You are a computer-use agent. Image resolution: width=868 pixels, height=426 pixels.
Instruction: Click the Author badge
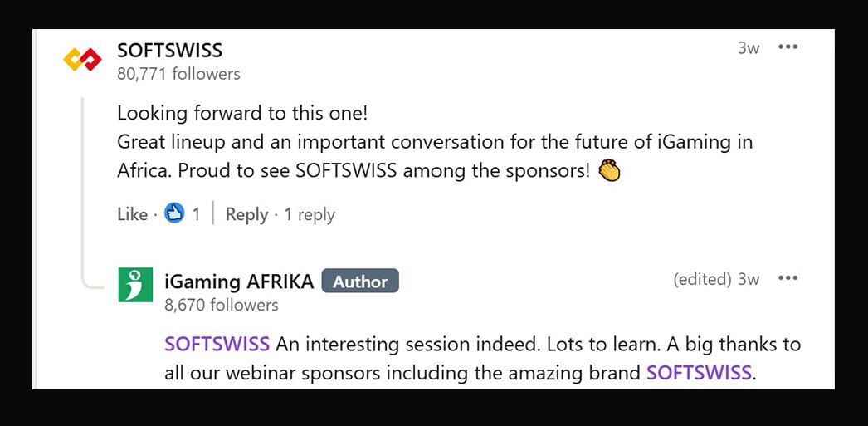tap(360, 282)
